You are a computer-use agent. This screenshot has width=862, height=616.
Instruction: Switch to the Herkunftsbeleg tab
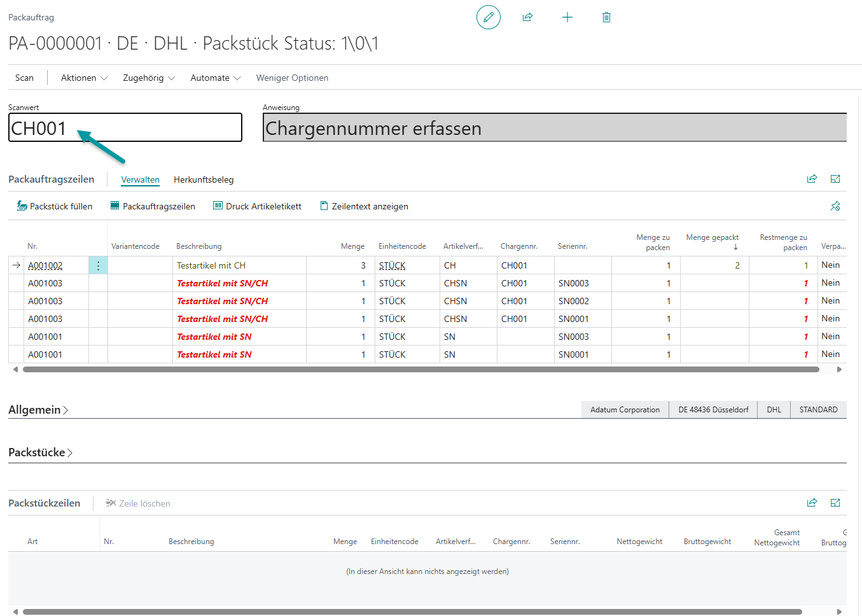click(204, 179)
